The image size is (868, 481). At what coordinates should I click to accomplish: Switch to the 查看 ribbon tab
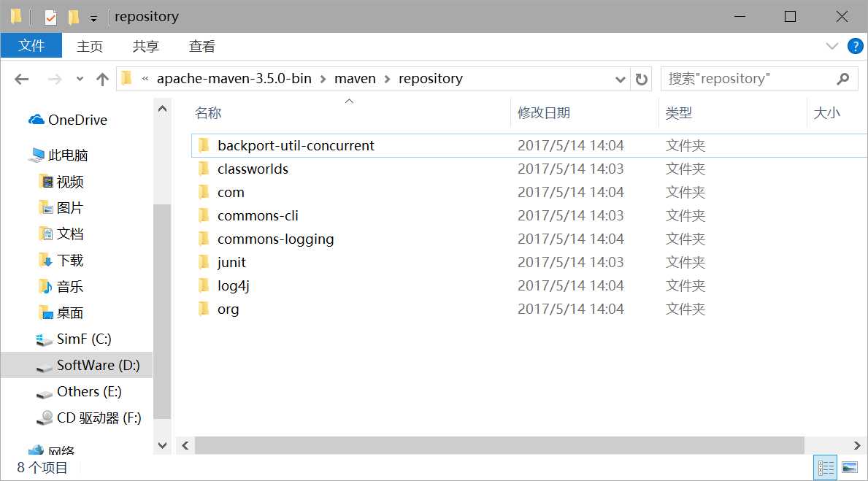pos(201,46)
